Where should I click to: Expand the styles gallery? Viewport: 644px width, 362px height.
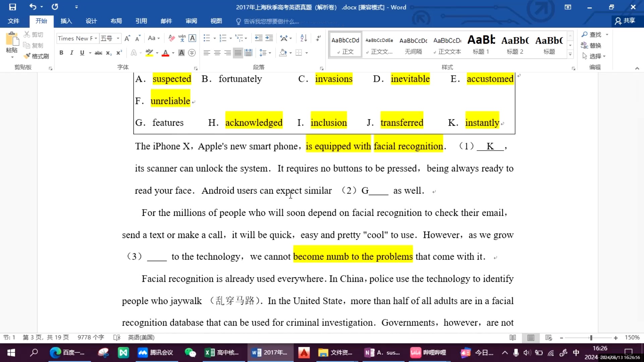pyautogui.click(x=570, y=55)
